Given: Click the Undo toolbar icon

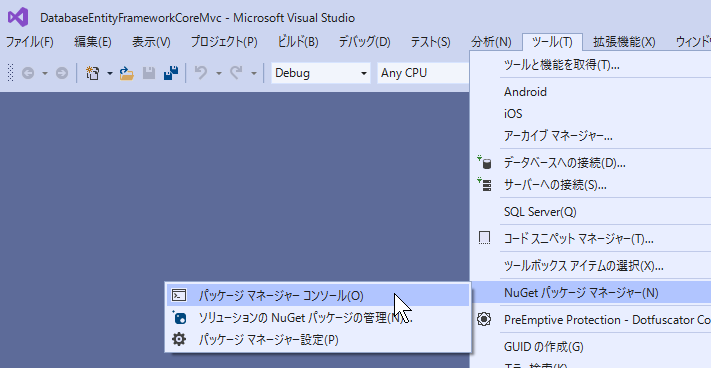Looking at the screenshot, I should pos(201,73).
